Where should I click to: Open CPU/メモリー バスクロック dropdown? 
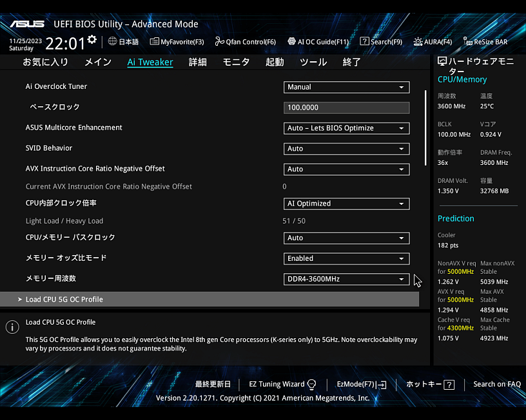pyautogui.click(x=347, y=238)
